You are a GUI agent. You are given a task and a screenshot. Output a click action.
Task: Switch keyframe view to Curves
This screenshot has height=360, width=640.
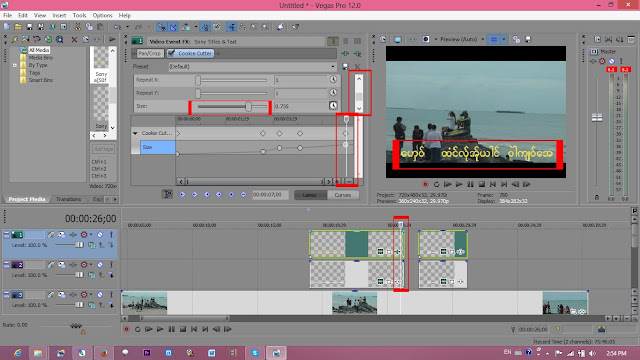(x=342, y=195)
